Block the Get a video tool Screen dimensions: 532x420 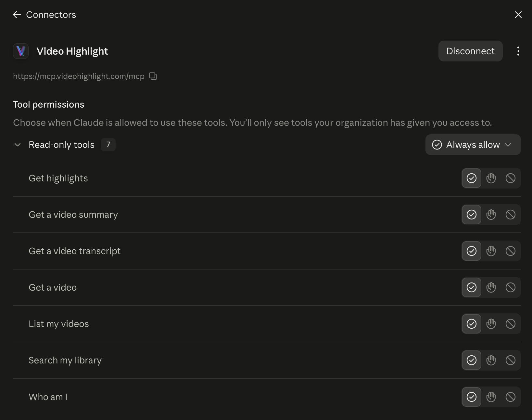click(510, 287)
